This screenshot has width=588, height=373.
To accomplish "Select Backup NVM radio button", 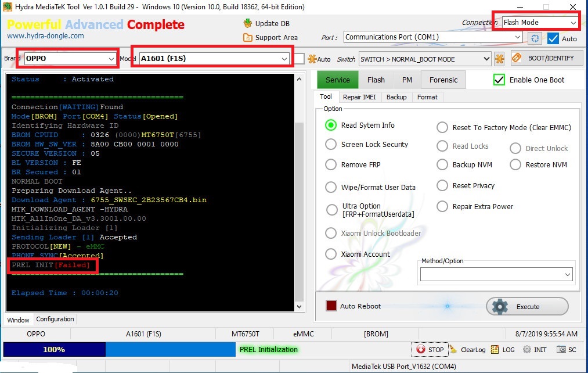I will pos(442,164).
